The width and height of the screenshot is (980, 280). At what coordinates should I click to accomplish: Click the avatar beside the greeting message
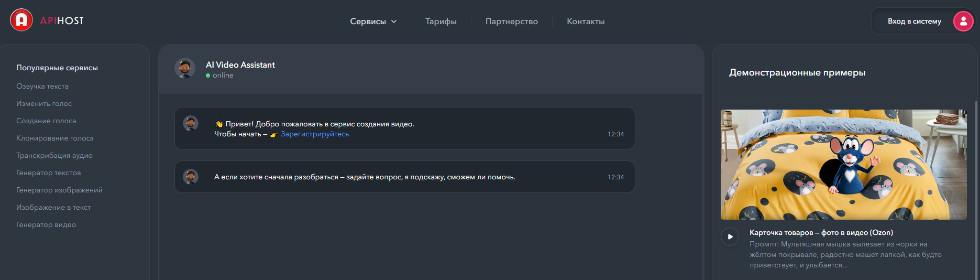coord(191,124)
